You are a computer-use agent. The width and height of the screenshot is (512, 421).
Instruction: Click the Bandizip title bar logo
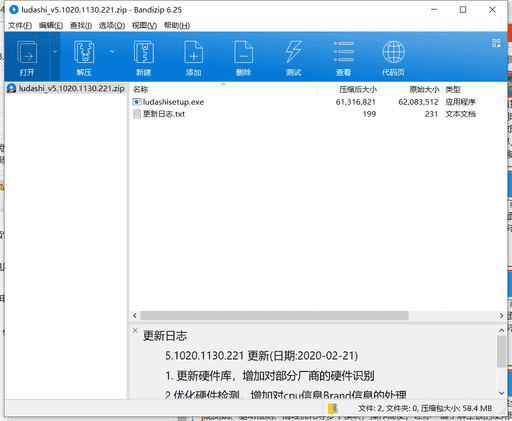[x=14, y=10]
